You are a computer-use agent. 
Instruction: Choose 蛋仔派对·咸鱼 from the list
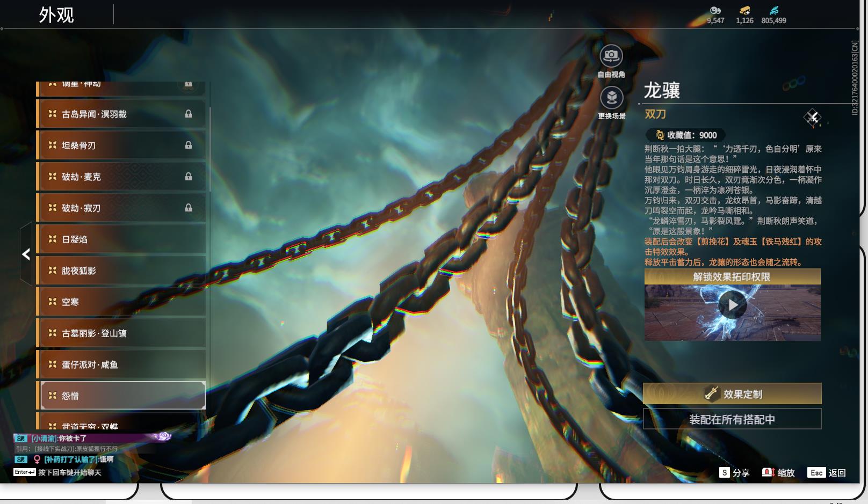click(121, 364)
